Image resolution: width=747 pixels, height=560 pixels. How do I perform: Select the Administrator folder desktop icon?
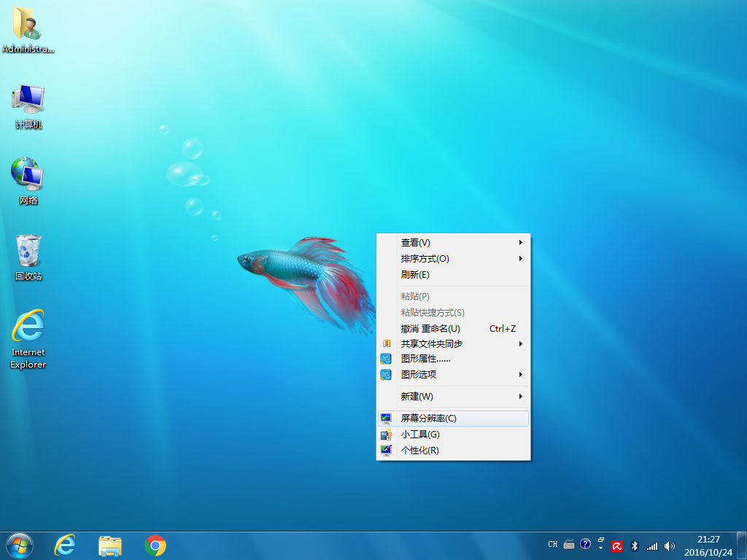click(x=28, y=29)
